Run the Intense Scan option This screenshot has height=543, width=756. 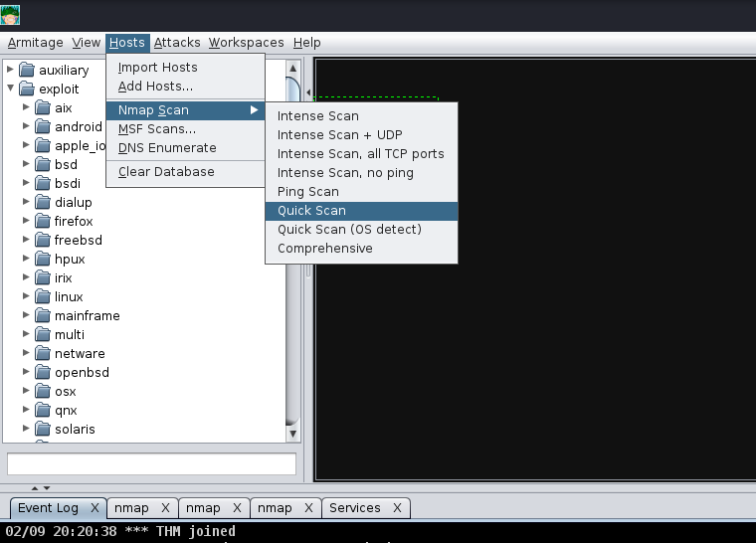[x=361, y=115]
